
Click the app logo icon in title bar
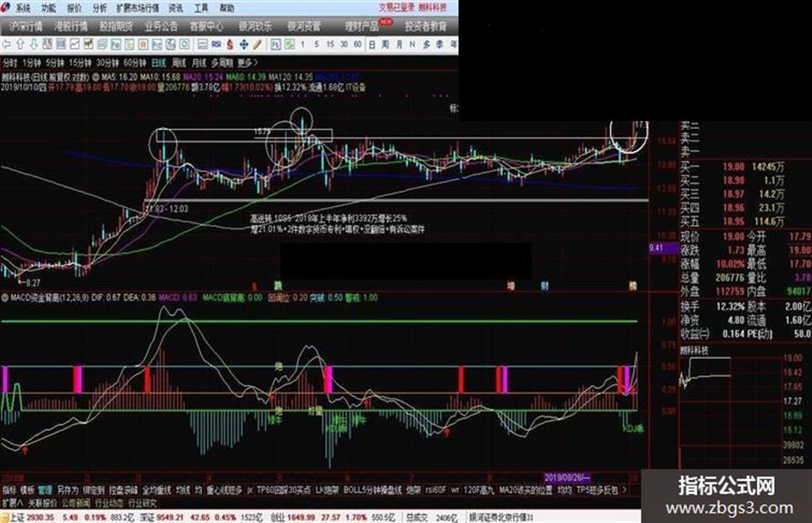click(6, 7)
